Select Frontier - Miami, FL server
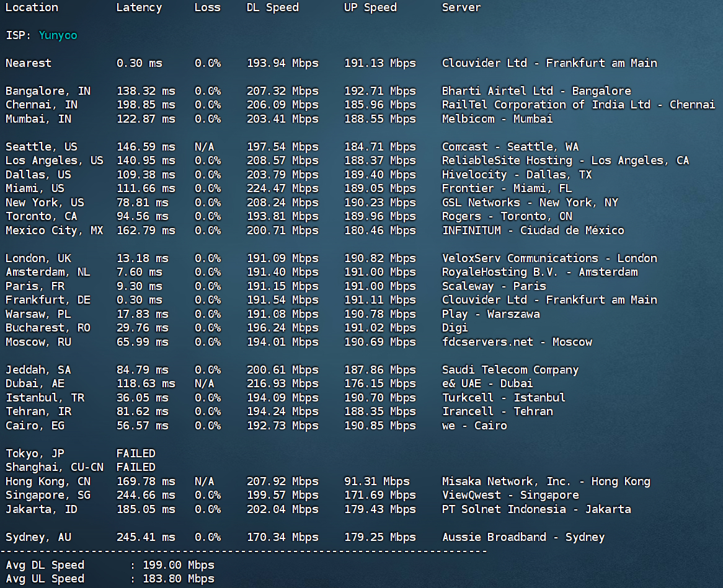723x588 pixels. [x=507, y=188]
